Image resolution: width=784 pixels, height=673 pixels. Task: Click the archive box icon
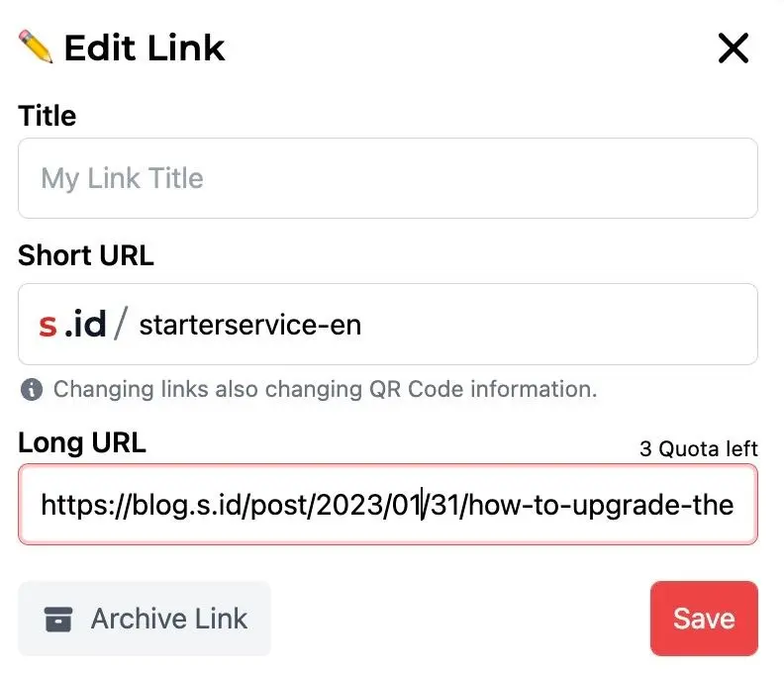[x=58, y=620]
